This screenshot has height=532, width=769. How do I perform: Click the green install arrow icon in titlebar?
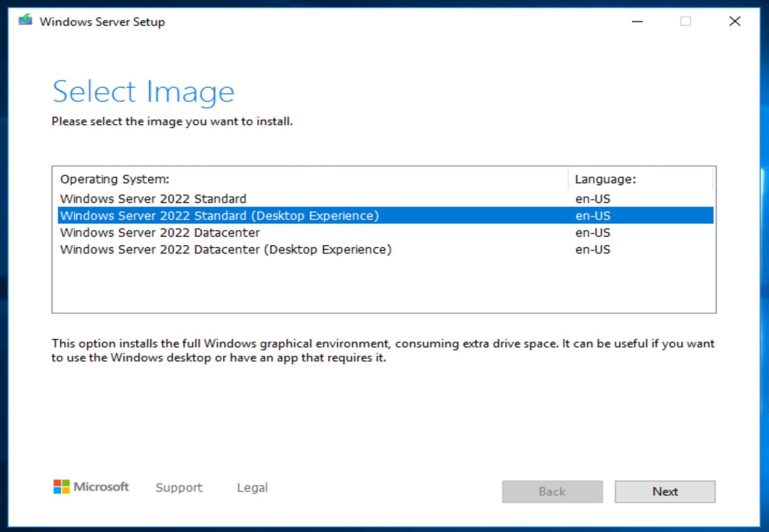[25, 19]
